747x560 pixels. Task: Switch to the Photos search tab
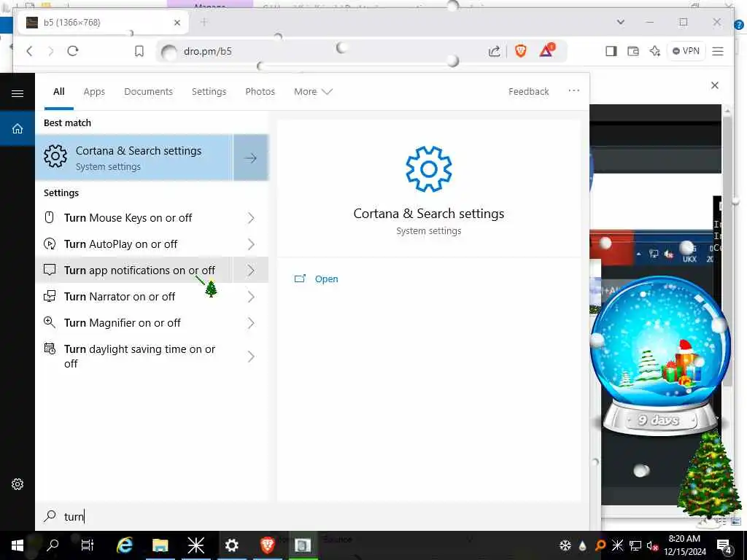(260, 91)
